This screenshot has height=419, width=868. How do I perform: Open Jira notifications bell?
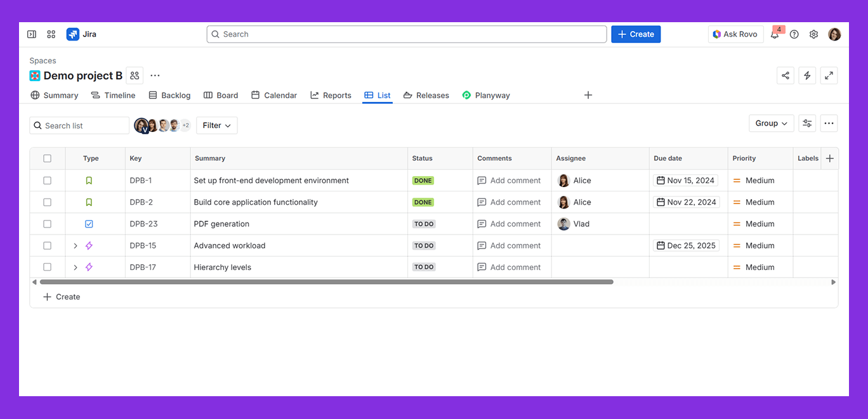point(775,34)
